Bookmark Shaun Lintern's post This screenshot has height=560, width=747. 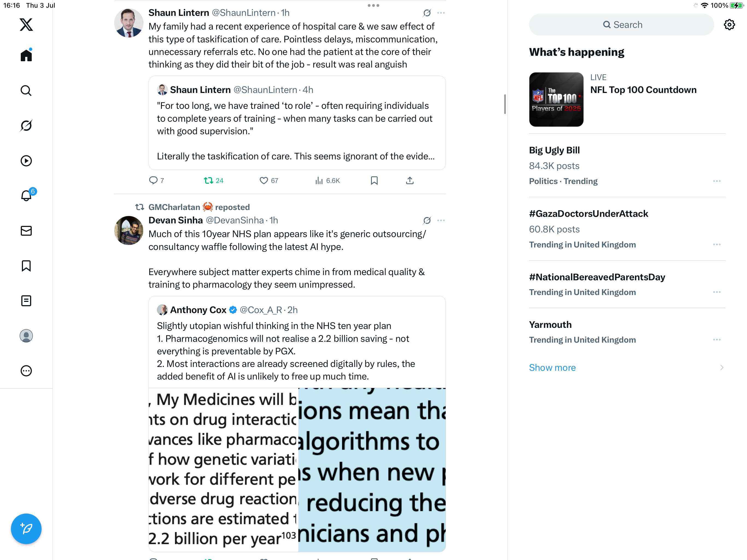pyautogui.click(x=374, y=181)
